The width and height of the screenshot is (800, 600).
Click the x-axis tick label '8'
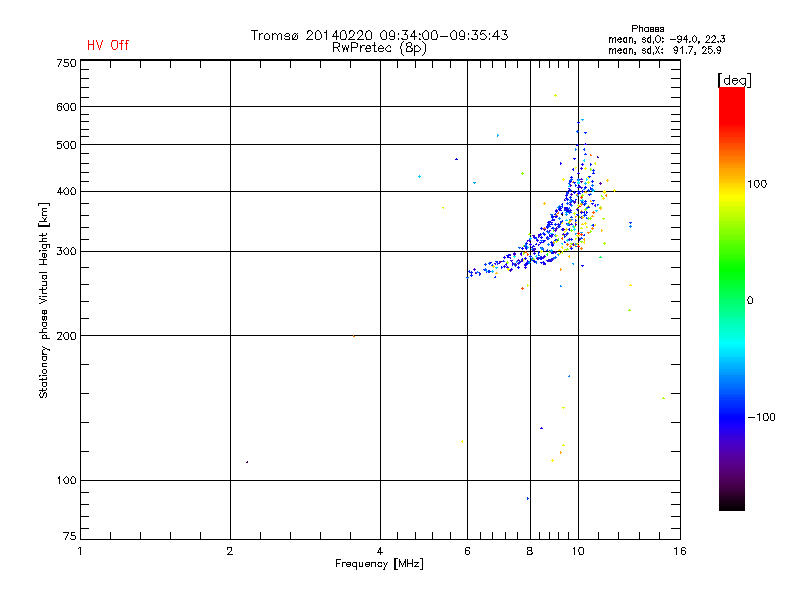(530, 551)
